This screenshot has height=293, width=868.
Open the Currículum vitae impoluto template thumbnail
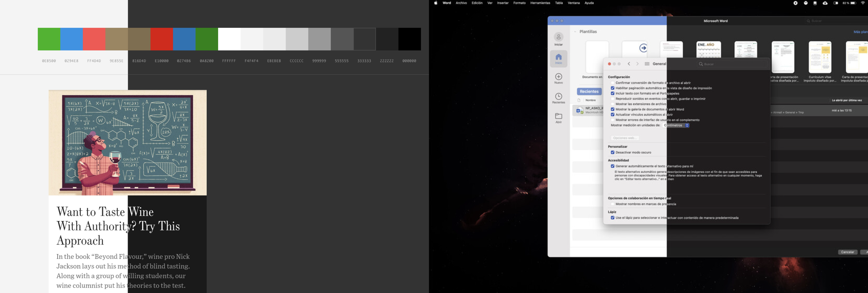(820, 57)
